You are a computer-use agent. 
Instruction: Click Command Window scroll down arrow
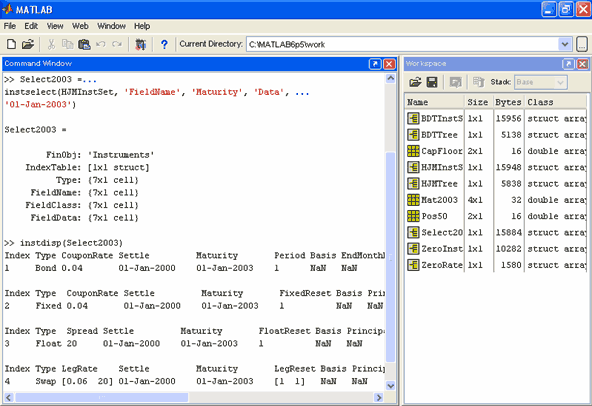click(x=390, y=386)
